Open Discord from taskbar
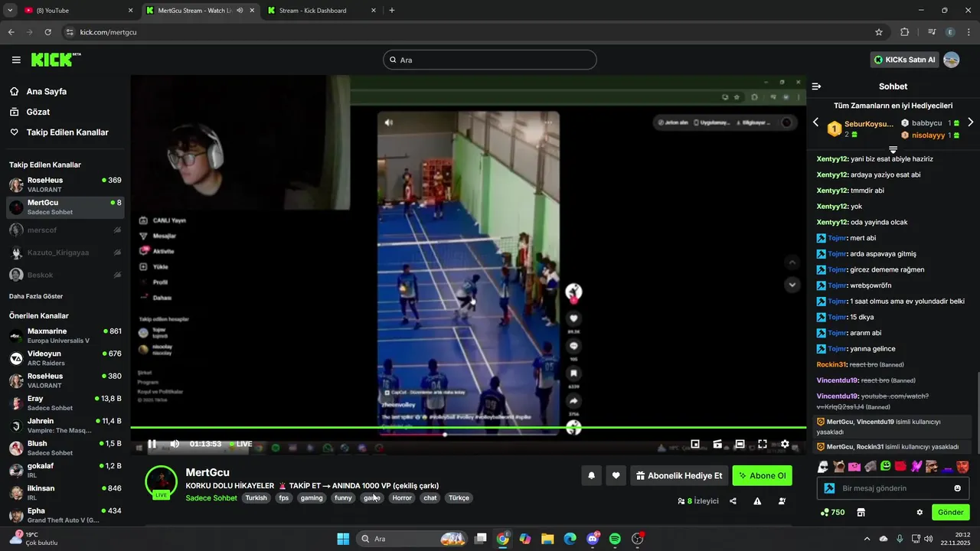The image size is (980, 551). click(x=593, y=539)
